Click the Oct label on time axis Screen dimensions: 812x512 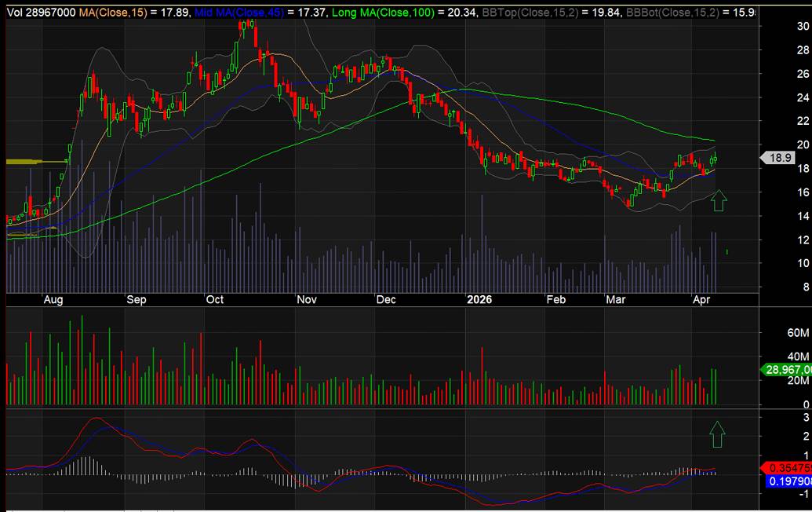coord(214,299)
